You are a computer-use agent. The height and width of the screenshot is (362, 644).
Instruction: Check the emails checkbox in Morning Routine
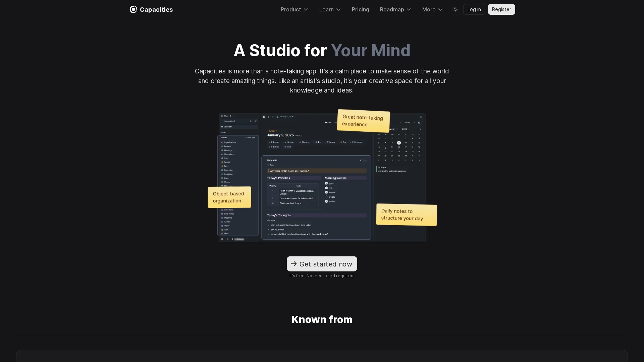326,197
